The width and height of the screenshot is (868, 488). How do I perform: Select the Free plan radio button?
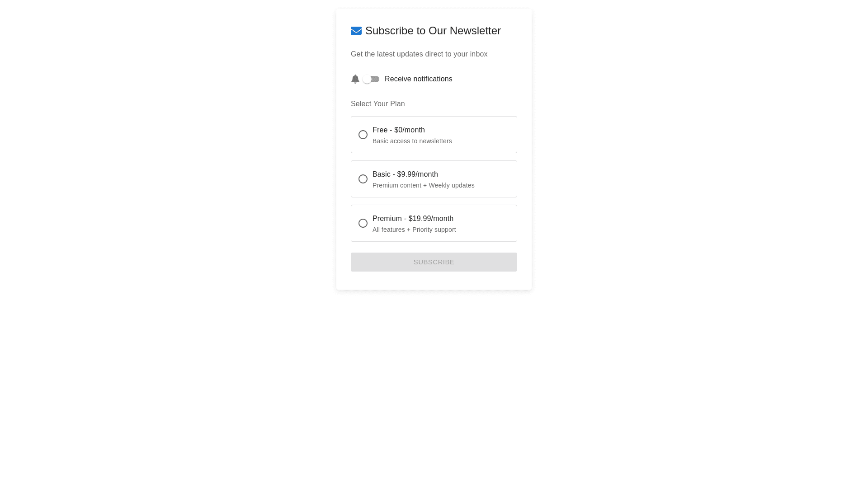pos(363,135)
